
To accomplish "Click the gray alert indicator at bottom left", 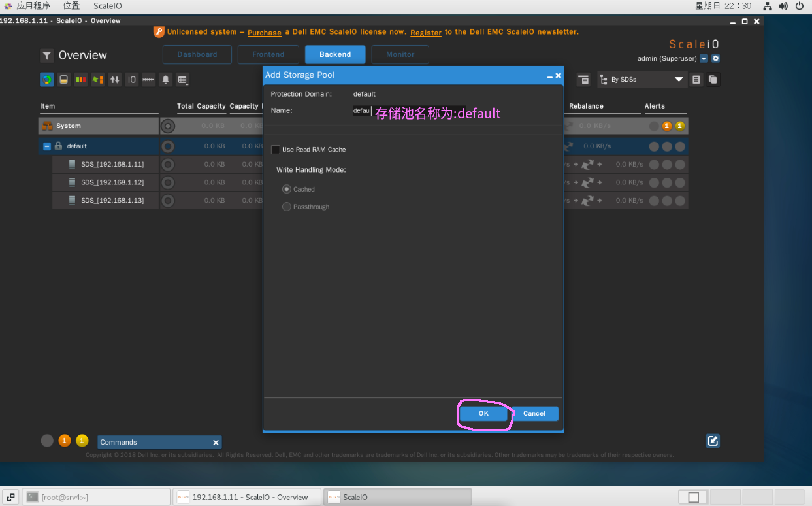I will click(x=47, y=441).
